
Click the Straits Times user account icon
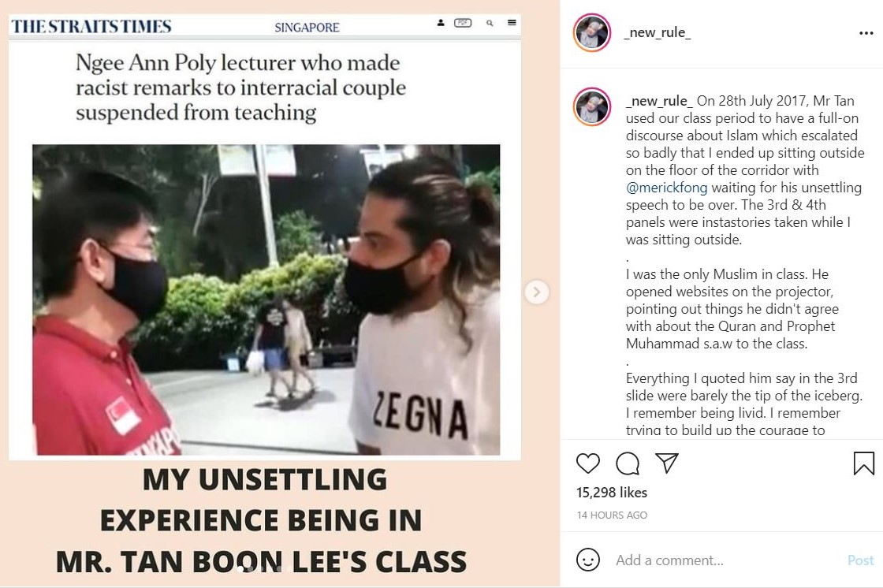(441, 23)
